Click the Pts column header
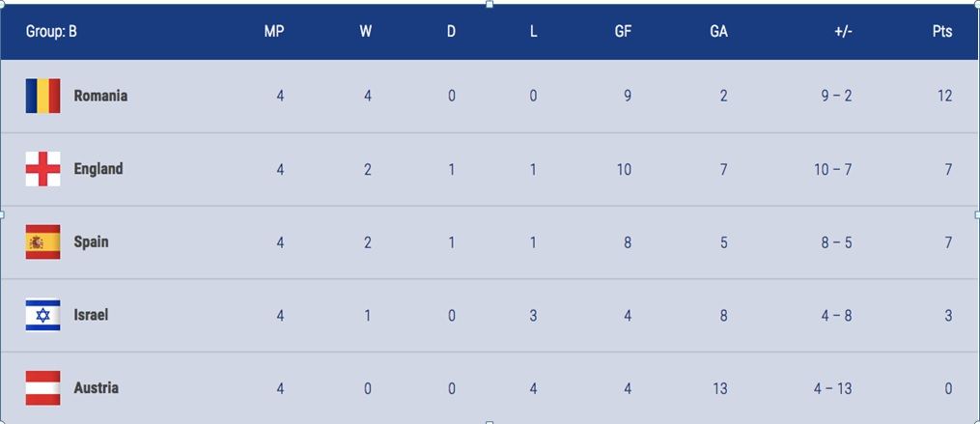Screen dimensions: 980x424 942,31
